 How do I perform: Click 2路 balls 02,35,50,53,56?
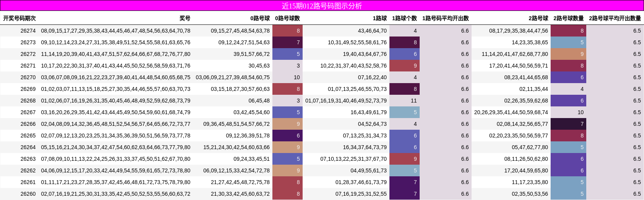(530, 194)
